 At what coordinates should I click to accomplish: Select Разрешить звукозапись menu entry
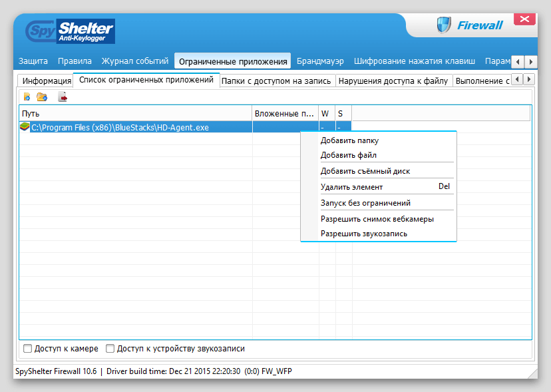click(x=379, y=234)
